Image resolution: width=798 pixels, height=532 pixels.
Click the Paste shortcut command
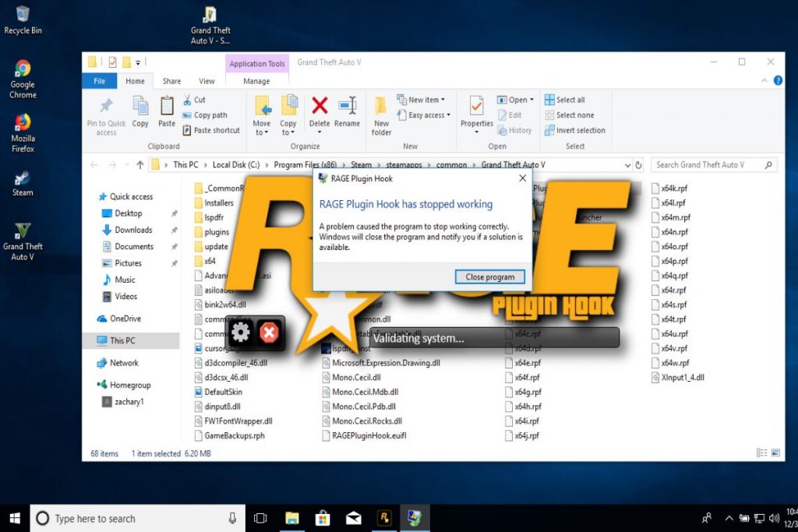point(211,130)
